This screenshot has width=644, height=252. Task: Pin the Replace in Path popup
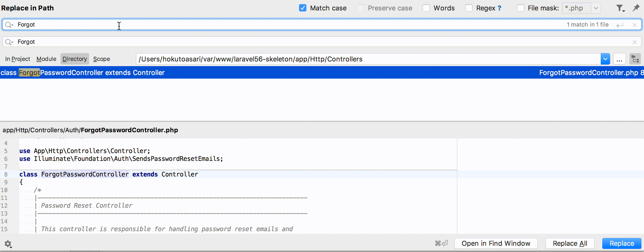point(636,8)
